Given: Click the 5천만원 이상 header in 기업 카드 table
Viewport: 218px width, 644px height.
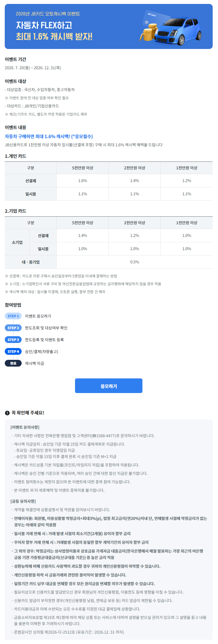Looking at the screenshot, I should click(x=83, y=223).
